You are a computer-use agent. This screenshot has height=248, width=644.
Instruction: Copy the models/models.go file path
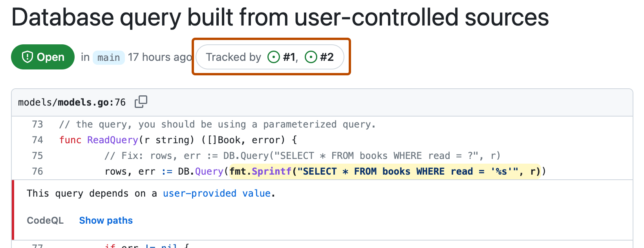(141, 102)
